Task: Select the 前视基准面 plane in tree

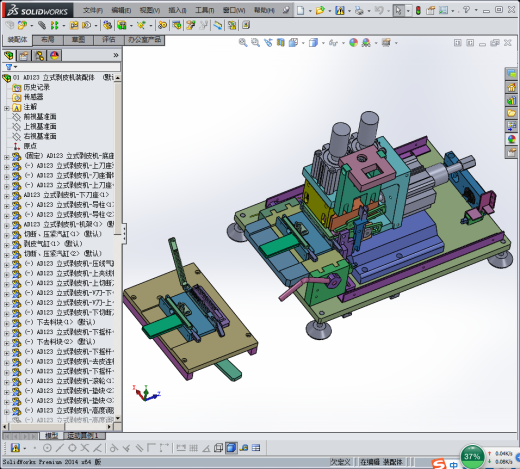Action: click(40, 117)
